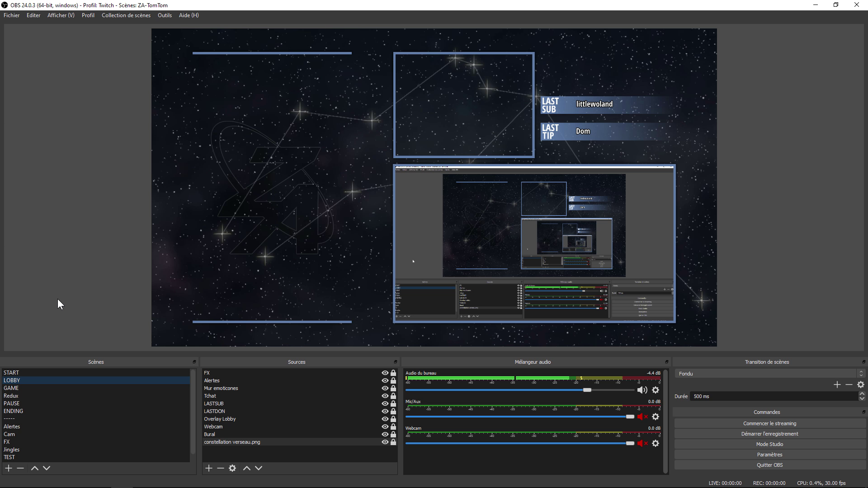The width and height of the screenshot is (868, 488).
Task: Increase Durée value with up stepper
Action: click(862, 394)
